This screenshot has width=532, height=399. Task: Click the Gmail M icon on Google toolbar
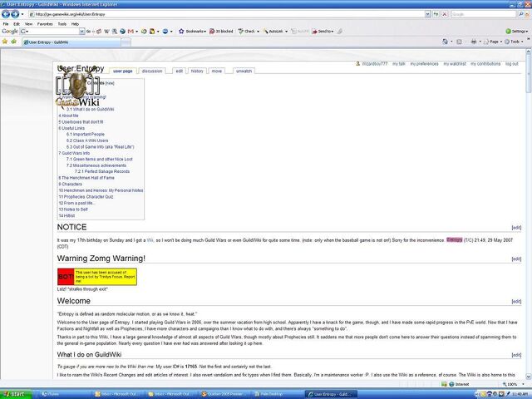[131, 32]
